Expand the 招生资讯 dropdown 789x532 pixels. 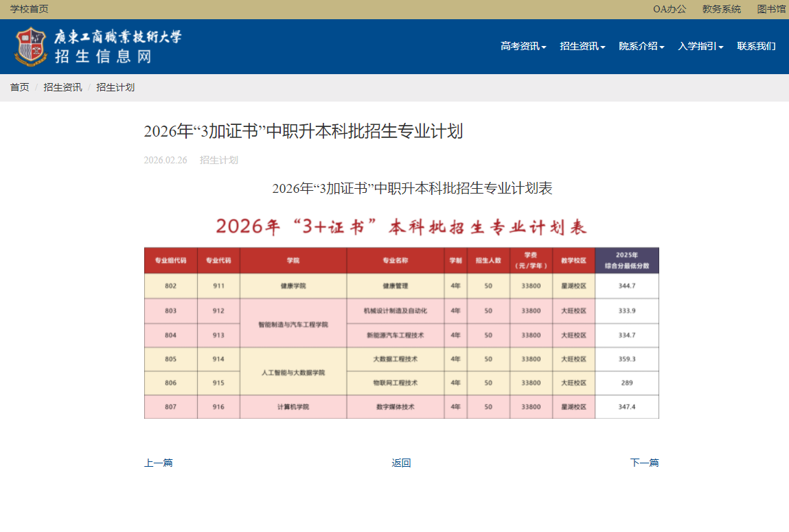581,46
